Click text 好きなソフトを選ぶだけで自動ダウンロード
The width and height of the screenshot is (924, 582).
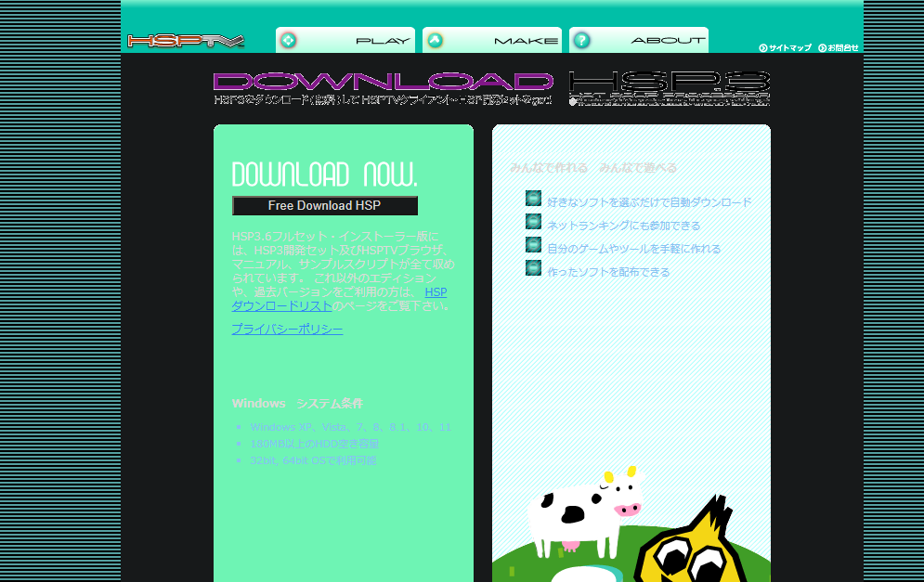pyautogui.click(x=649, y=202)
